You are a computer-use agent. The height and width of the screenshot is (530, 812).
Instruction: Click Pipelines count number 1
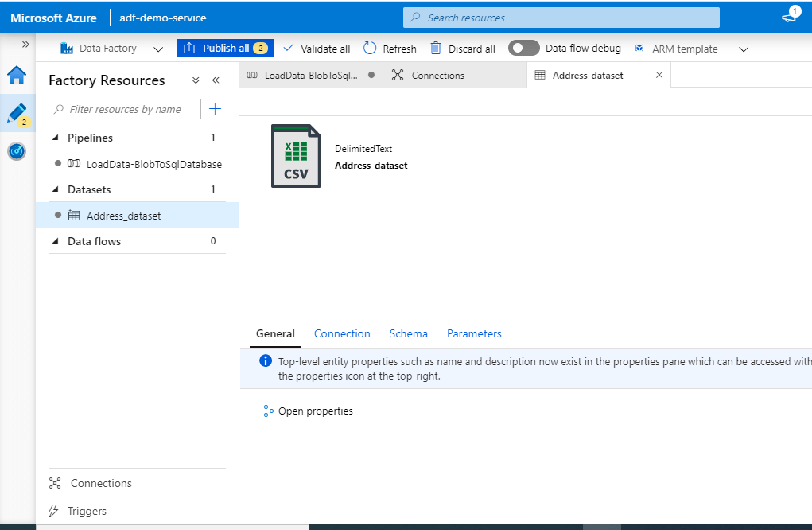(x=213, y=138)
